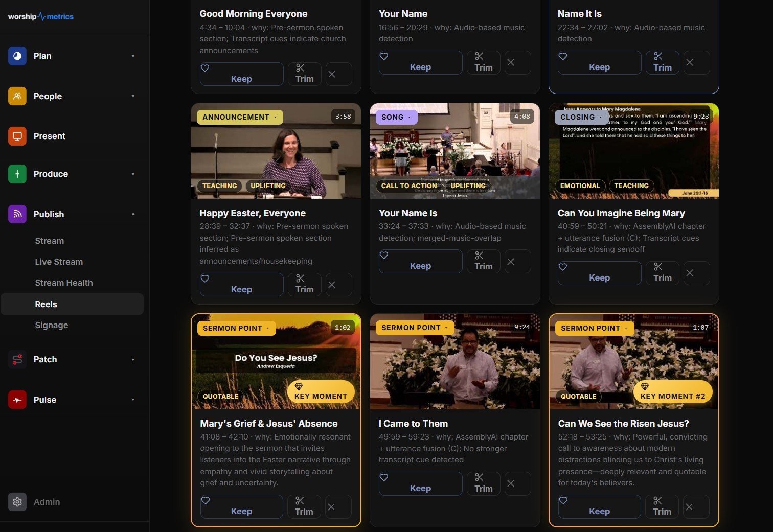
Task: Dismiss the I Came to Them clip
Action: point(517,483)
